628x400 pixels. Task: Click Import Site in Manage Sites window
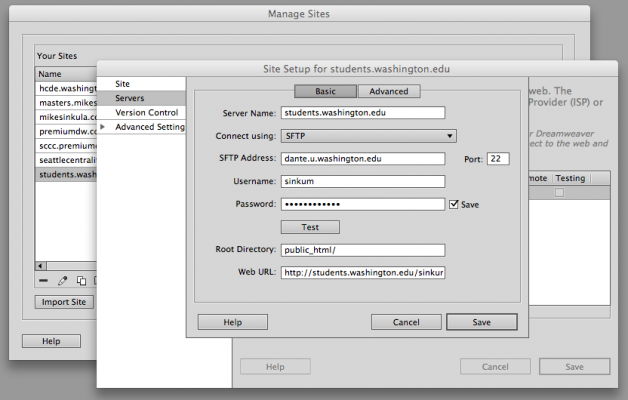[64, 302]
